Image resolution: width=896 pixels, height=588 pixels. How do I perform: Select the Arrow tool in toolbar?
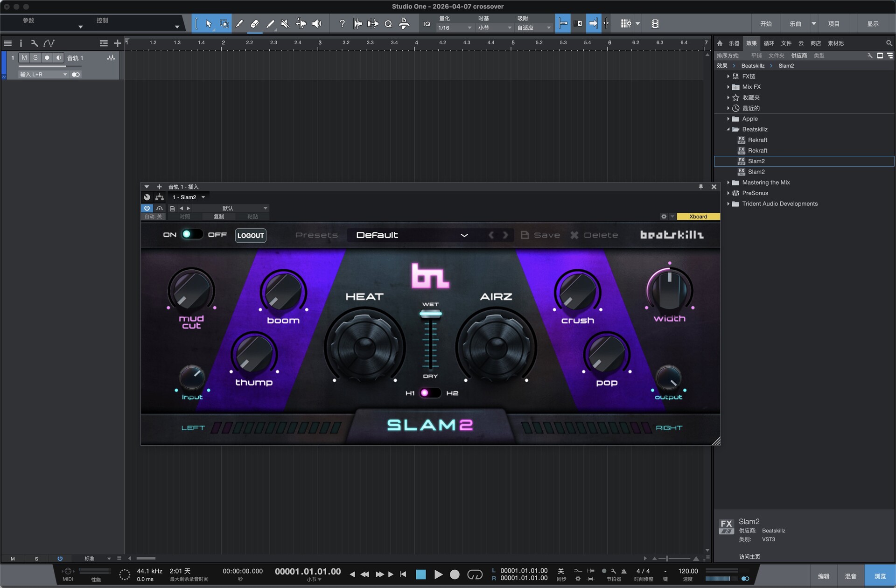[x=209, y=24]
